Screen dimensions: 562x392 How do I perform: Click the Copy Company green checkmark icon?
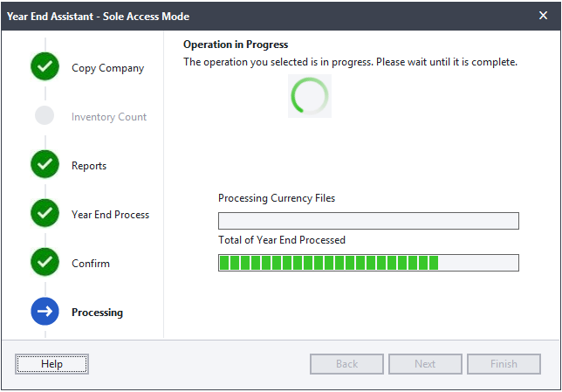(45, 66)
